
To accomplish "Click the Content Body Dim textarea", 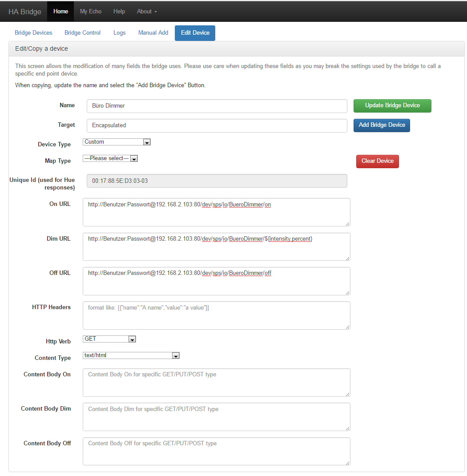I will 216,417.
